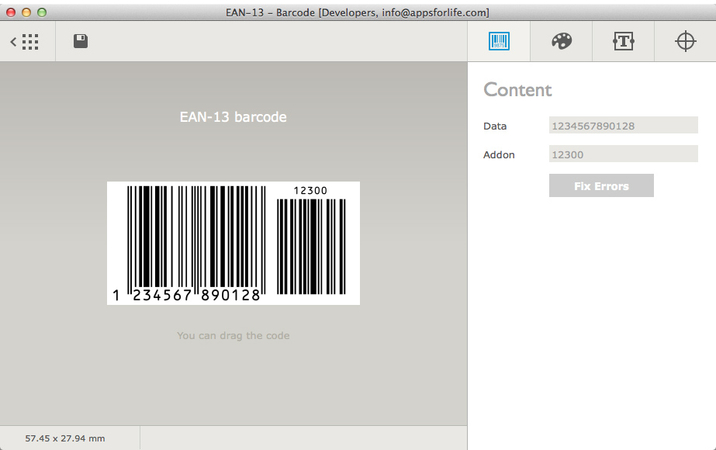Click the "Content" panel heading
Image resolution: width=716 pixels, height=450 pixels.
click(x=517, y=90)
